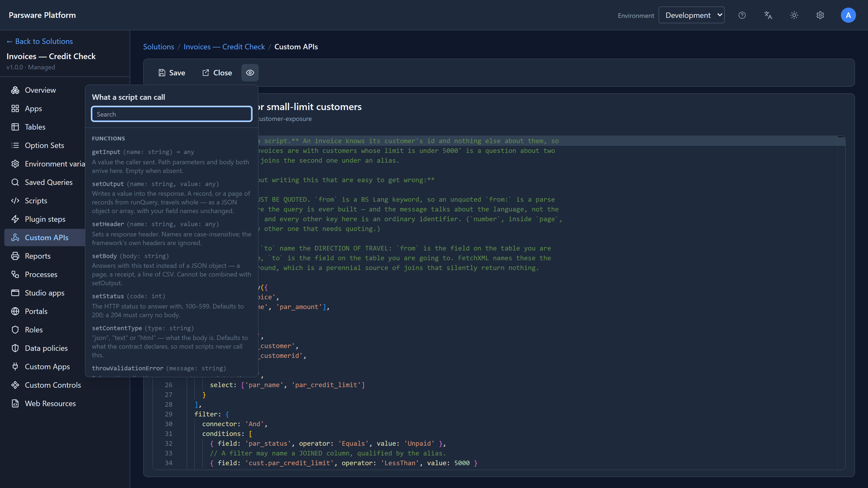This screenshot has width=868, height=488.
Task: Focus the Search field in script panel
Action: click(172, 114)
